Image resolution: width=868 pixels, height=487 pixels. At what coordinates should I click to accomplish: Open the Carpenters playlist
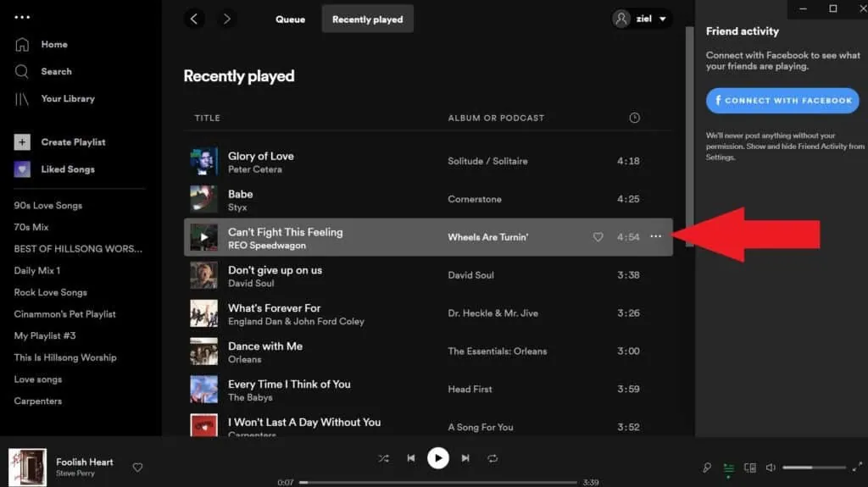point(37,401)
